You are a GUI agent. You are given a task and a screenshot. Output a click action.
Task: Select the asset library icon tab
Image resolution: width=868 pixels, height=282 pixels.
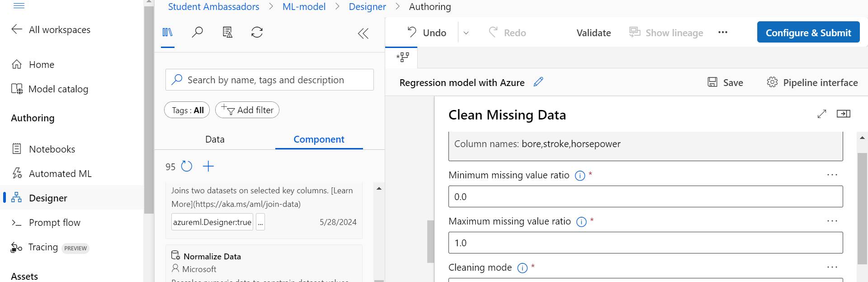pyautogui.click(x=168, y=33)
